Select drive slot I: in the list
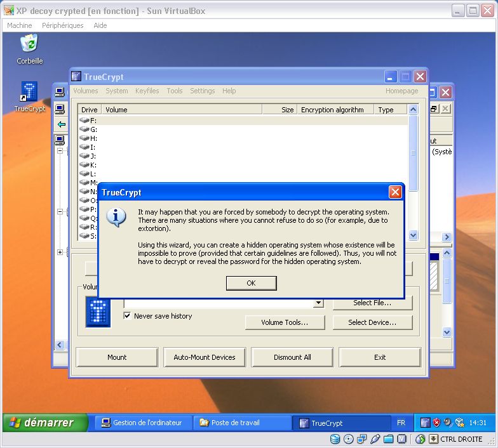 point(243,147)
